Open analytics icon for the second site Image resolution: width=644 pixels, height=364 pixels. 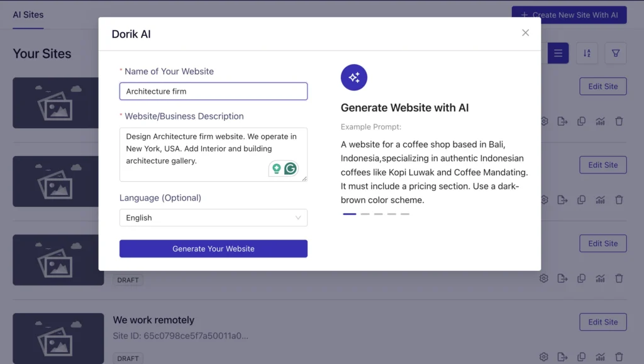(x=600, y=199)
